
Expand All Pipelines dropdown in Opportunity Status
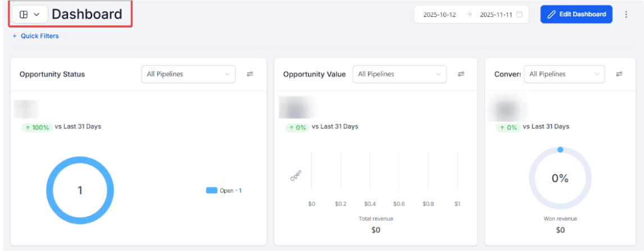coord(188,74)
